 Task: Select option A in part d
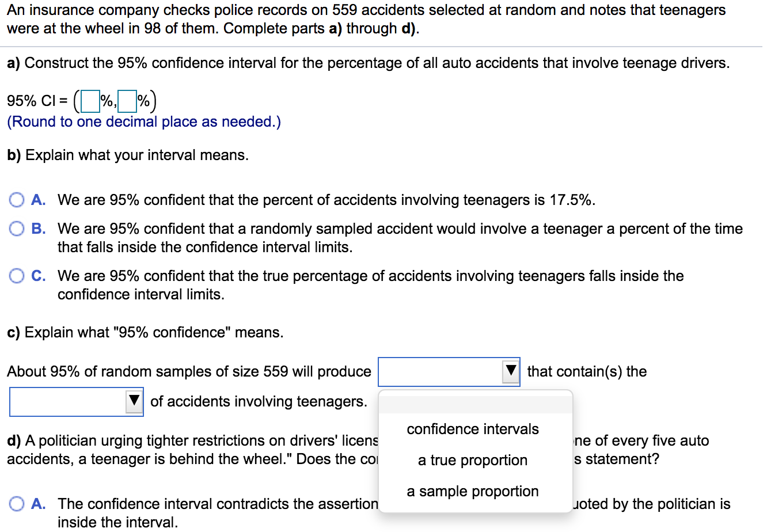[17, 504]
